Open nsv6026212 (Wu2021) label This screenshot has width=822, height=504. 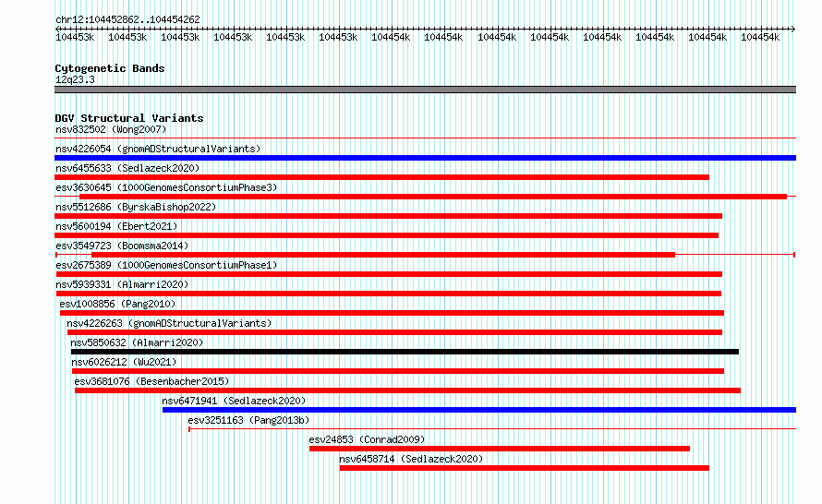tap(124, 362)
